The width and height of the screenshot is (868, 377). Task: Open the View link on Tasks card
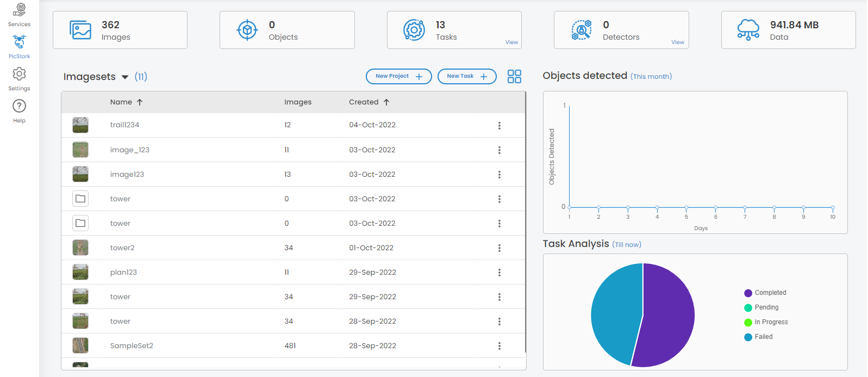(512, 42)
